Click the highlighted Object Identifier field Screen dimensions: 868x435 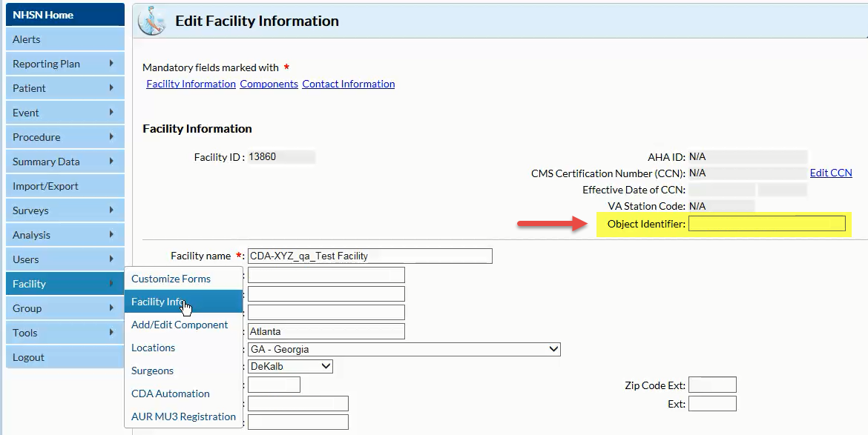[766, 224]
